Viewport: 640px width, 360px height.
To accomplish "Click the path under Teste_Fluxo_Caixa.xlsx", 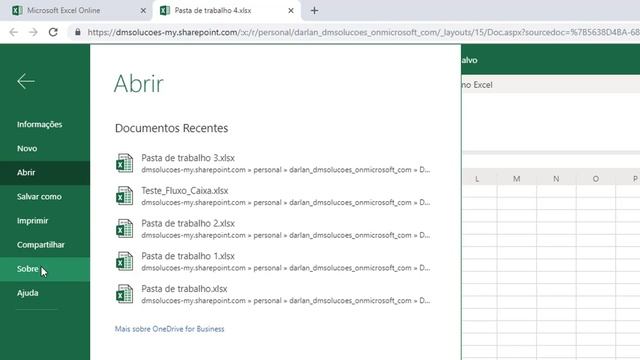I will coord(286,202).
